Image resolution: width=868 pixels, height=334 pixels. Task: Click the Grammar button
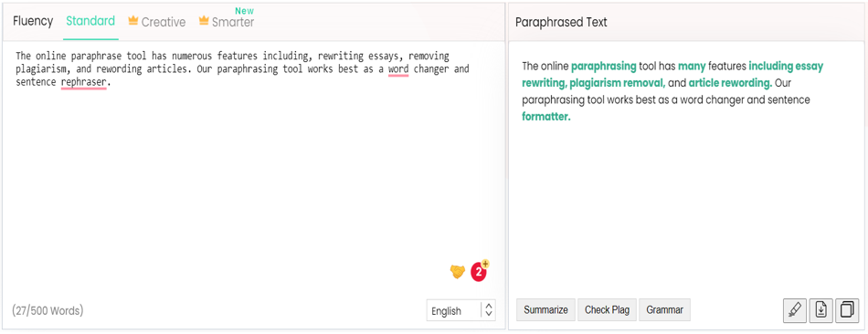click(x=664, y=310)
